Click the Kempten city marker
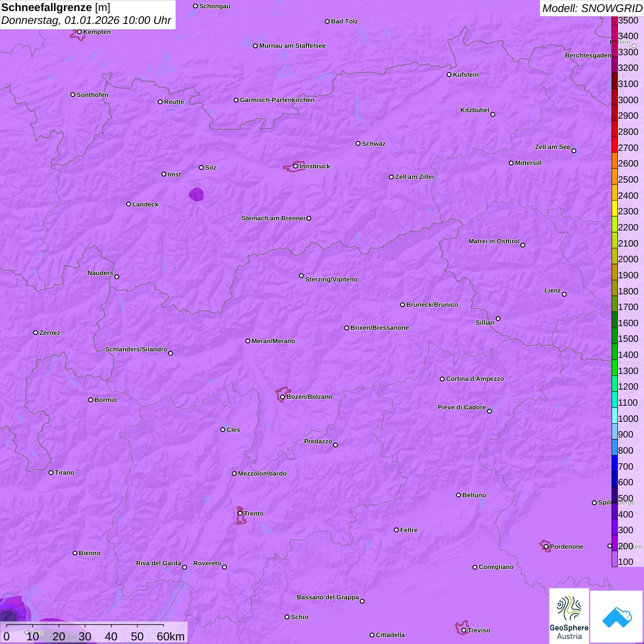The image size is (644, 644). (x=79, y=32)
